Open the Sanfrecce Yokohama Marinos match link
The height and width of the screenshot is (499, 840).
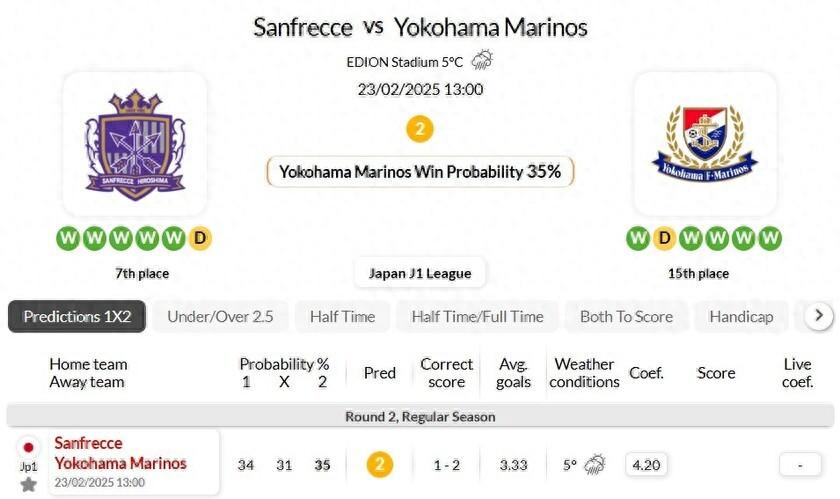coord(120,453)
